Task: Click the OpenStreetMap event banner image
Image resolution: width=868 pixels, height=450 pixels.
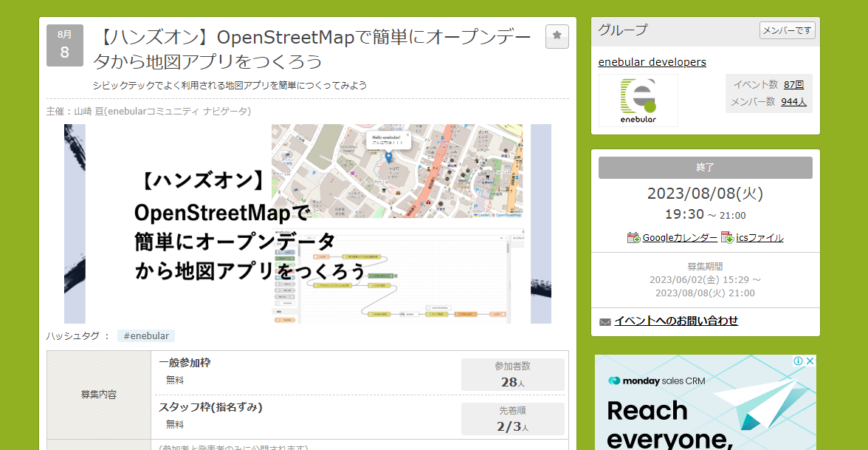Action: click(x=308, y=224)
